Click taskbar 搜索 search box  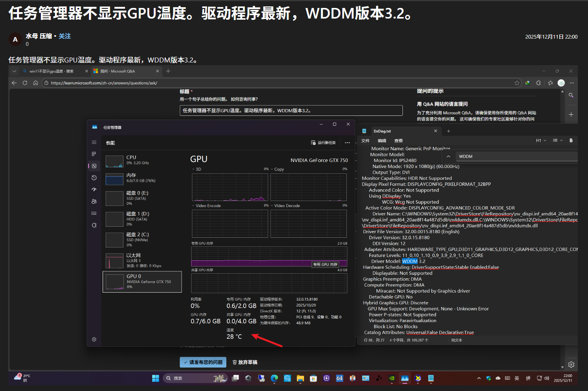pyautogui.click(x=196, y=378)
